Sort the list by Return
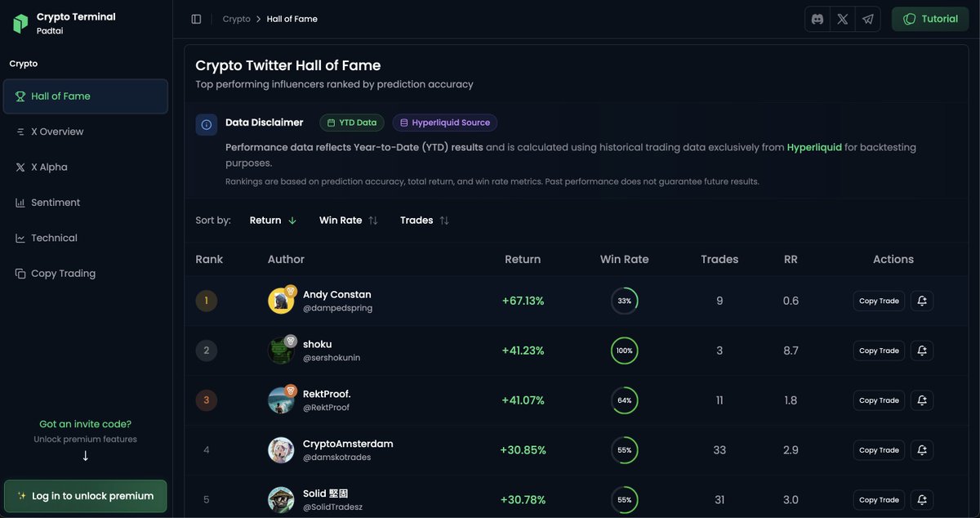The width and height of the screenshot is (980, 518). click(273, 221)
